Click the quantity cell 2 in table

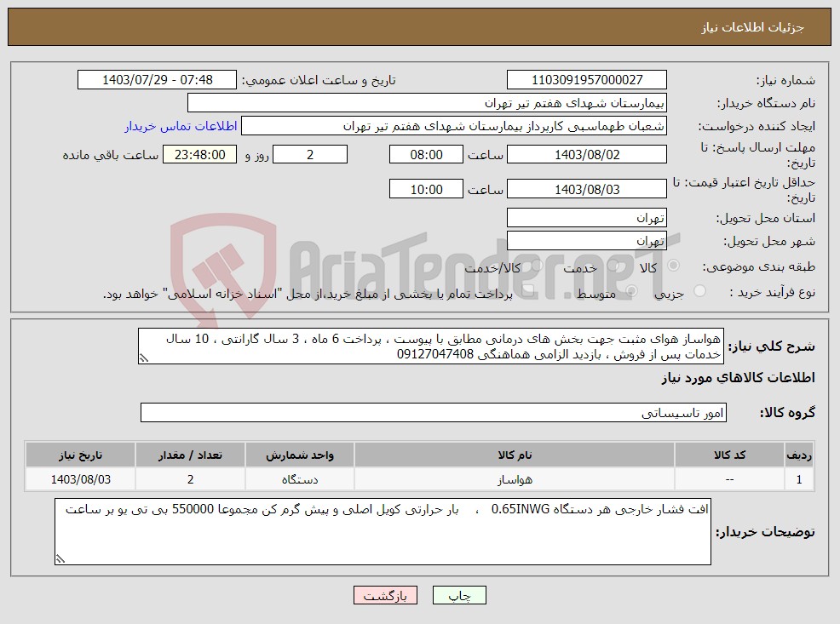[x=190, y=479]
